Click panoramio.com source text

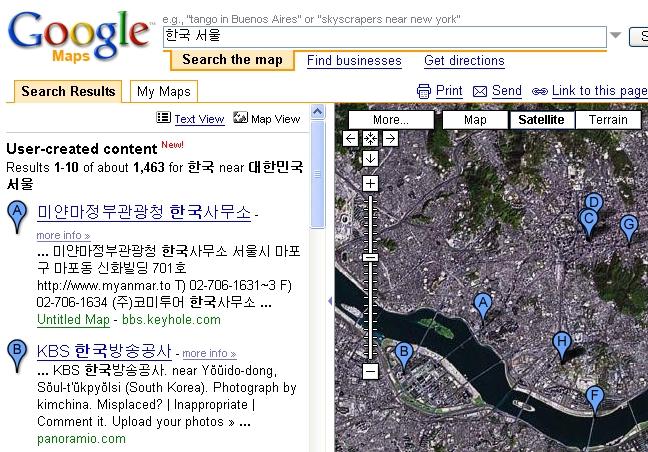pyautogui.click(x=81, y=439)
